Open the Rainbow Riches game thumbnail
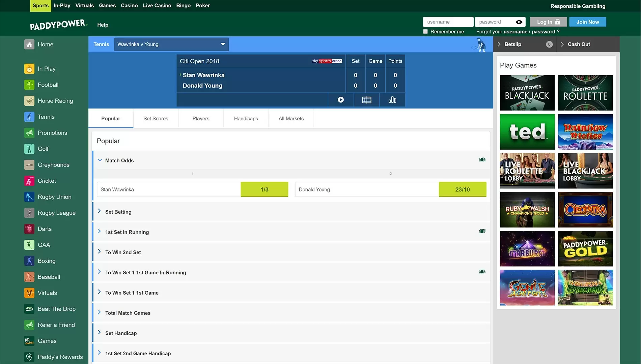 pyautogui.click(x=586, y=132)
